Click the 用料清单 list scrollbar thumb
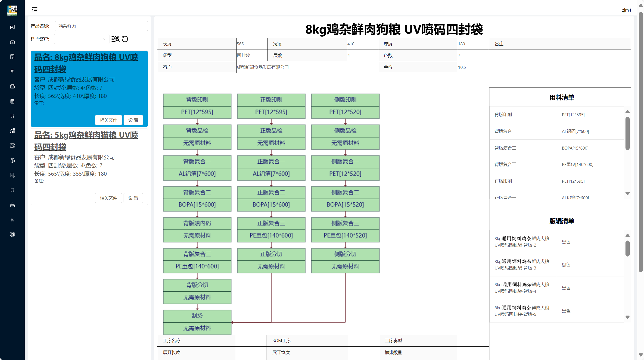The width and height of the screenshot is (644, 360). click(627, 133)
